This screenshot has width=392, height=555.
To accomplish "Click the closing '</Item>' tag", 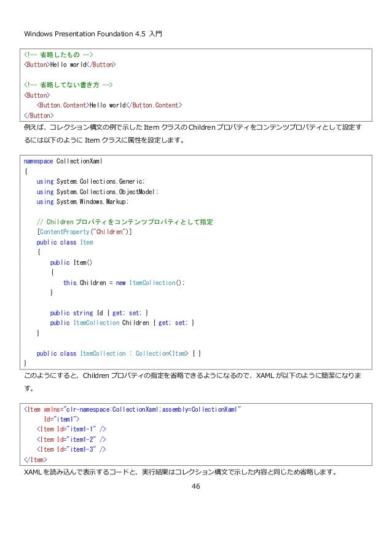I will [x=36, y=460].
